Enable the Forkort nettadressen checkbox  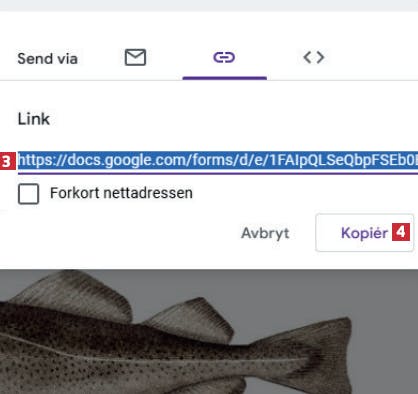pyautogui.click(x=28, y=194)
